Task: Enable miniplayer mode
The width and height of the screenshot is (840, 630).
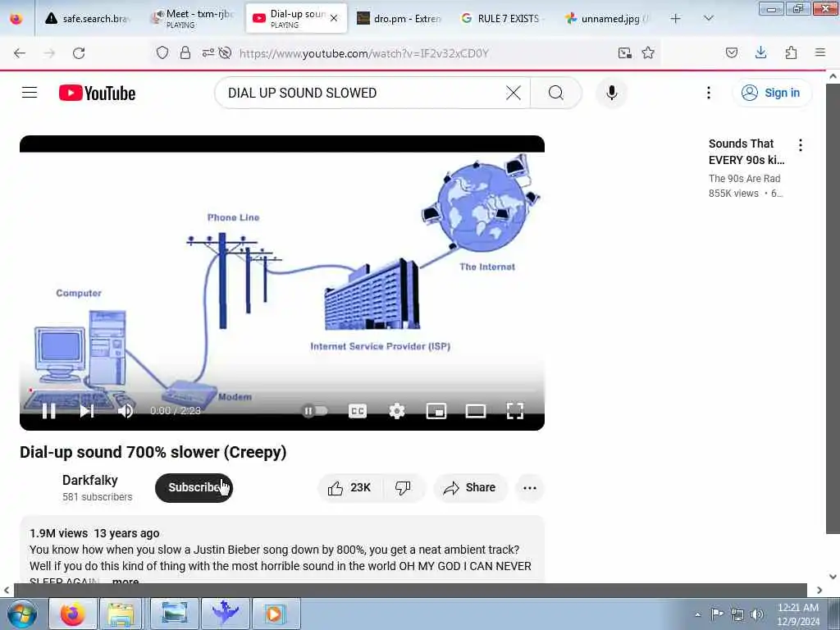Action: pyautogui.click(x=436, y=411)
